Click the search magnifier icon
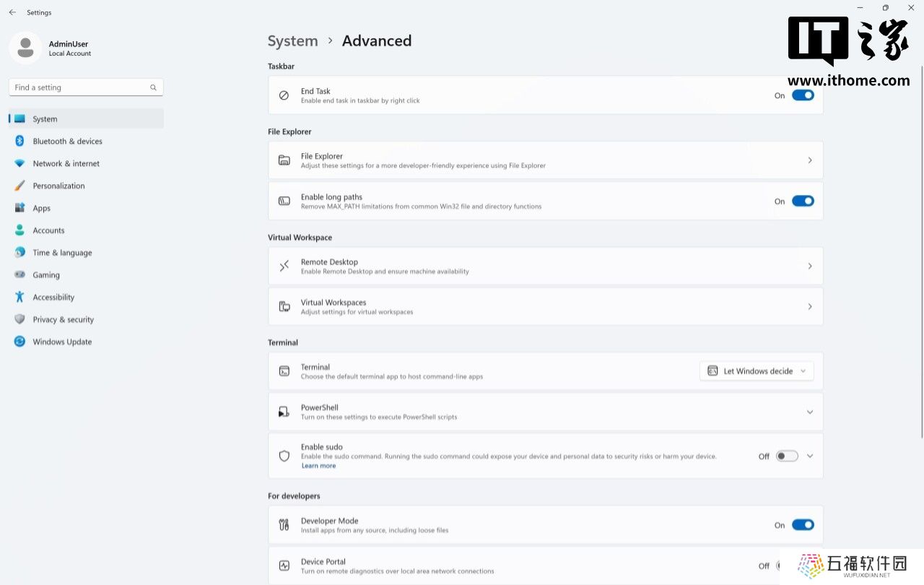The width and height of the screenshot is (924, 585). click(x=153, y=87)
